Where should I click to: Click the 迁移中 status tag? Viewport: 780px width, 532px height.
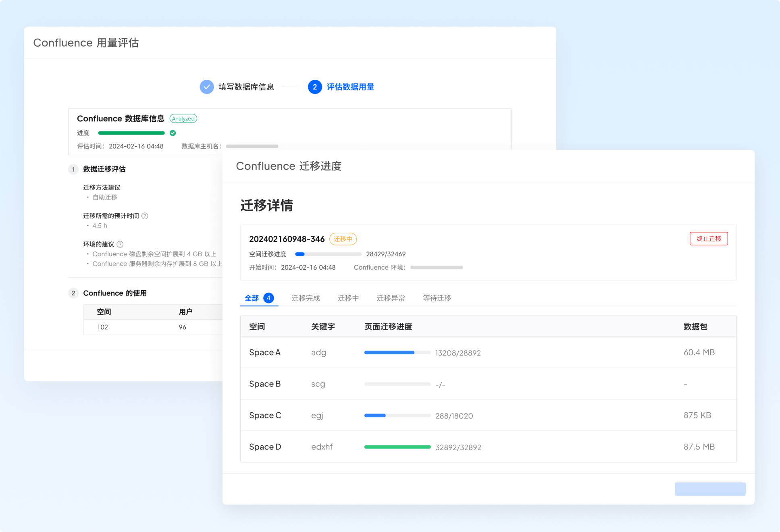(343, 239)
